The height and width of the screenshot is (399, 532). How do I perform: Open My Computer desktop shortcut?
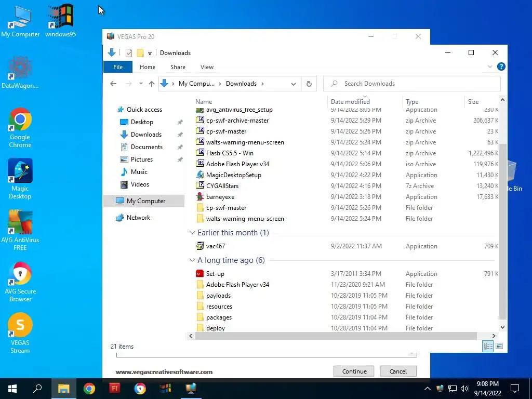[20, 22]
